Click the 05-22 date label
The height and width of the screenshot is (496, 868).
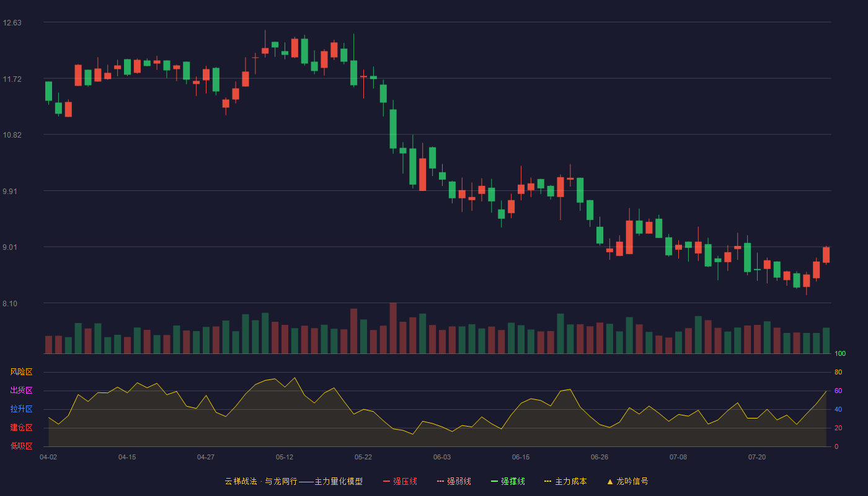point(363,457)
